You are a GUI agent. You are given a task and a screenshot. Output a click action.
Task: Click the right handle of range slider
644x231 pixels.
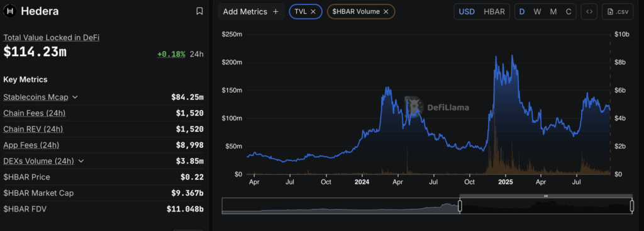pos(631,206)
